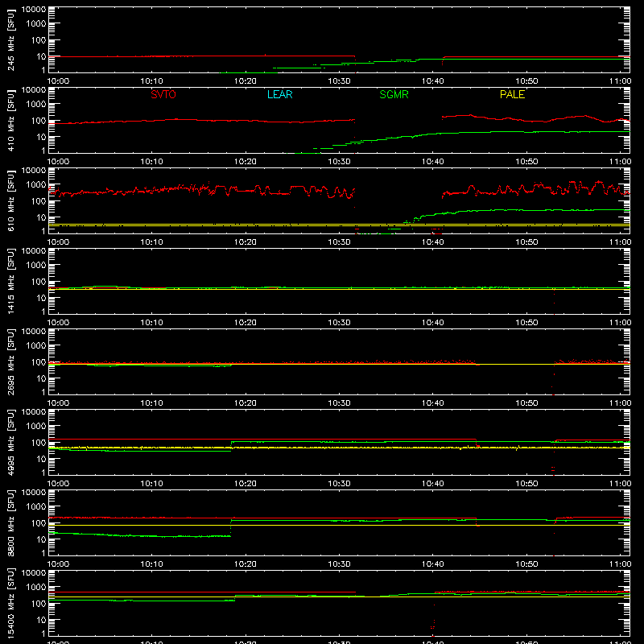Select the '410 MHz [SFU]' axis label
This screenshot has width=644, height=644.
point(10,120)
